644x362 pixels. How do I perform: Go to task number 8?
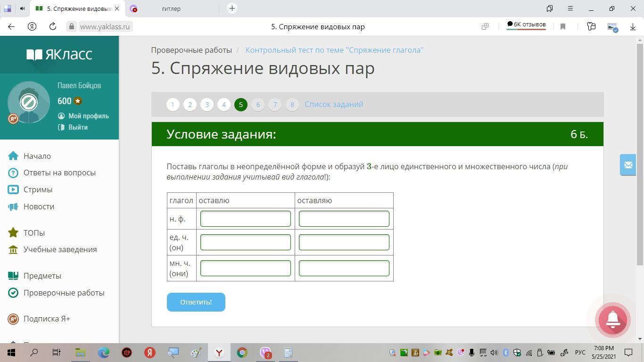[x=292, y=105]
